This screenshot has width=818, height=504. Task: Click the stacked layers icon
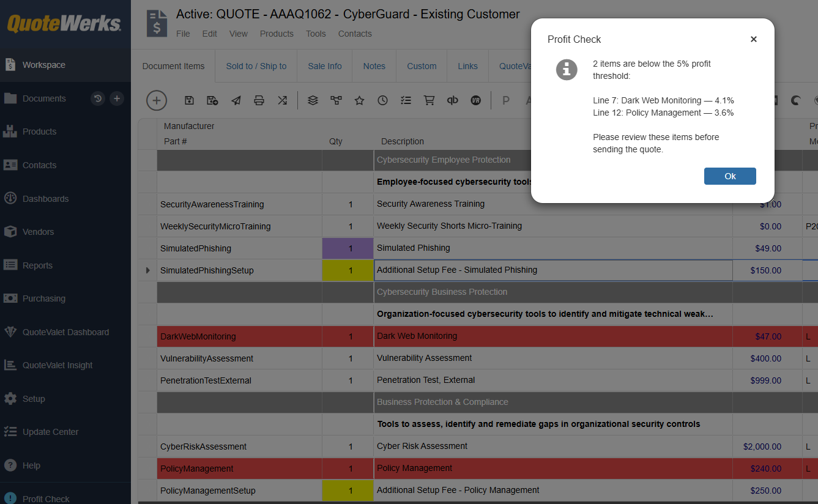point(313,100)
